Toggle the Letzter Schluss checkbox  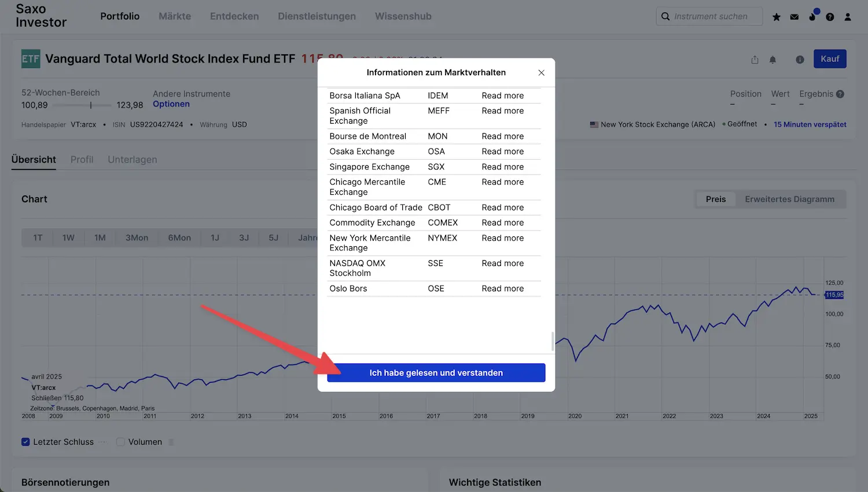pos(25,442)
